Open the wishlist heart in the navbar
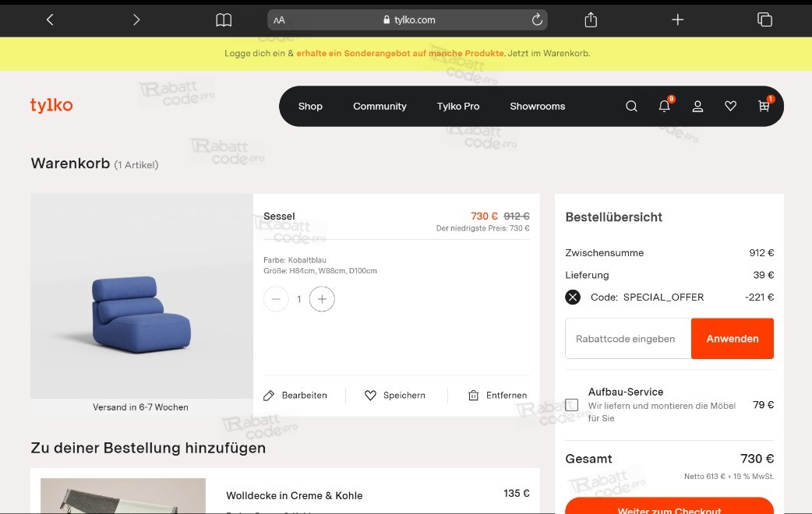The width and height of the screenshot is (812, 514). point(730,106)
